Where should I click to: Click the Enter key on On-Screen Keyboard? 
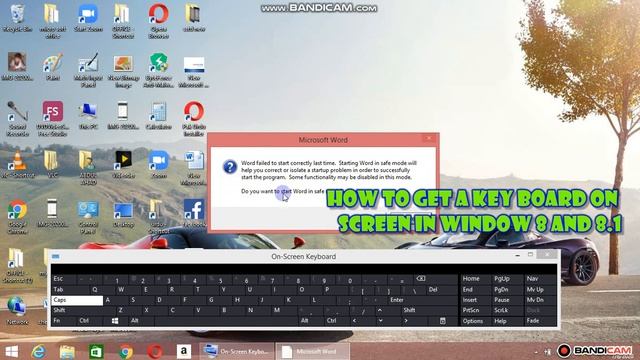coord(423,300)
